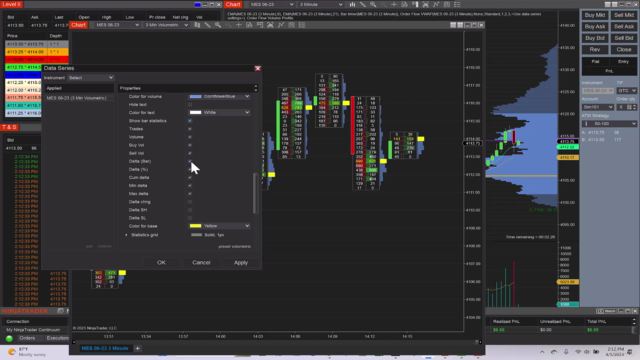Click crosshair plus icon in Volumetric chart toolbar
This screenshot has height=360, width=640.
pyautogui.click(x=239, y=25)
